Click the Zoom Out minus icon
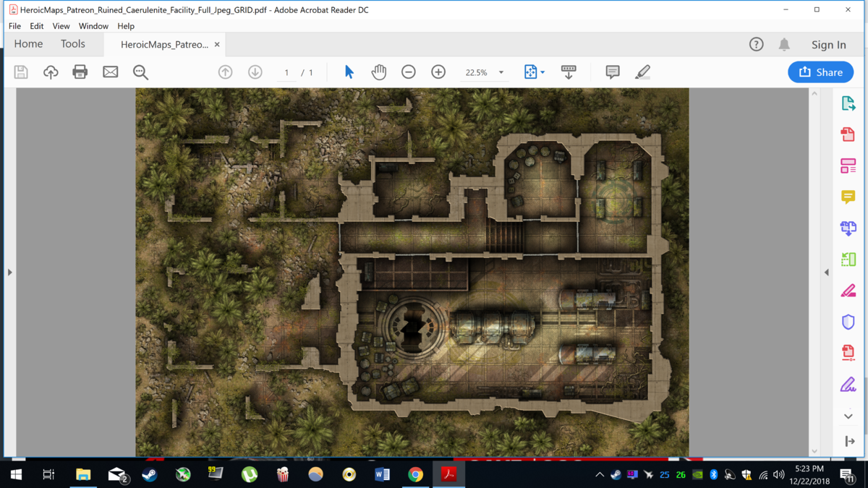 [409, 72]
